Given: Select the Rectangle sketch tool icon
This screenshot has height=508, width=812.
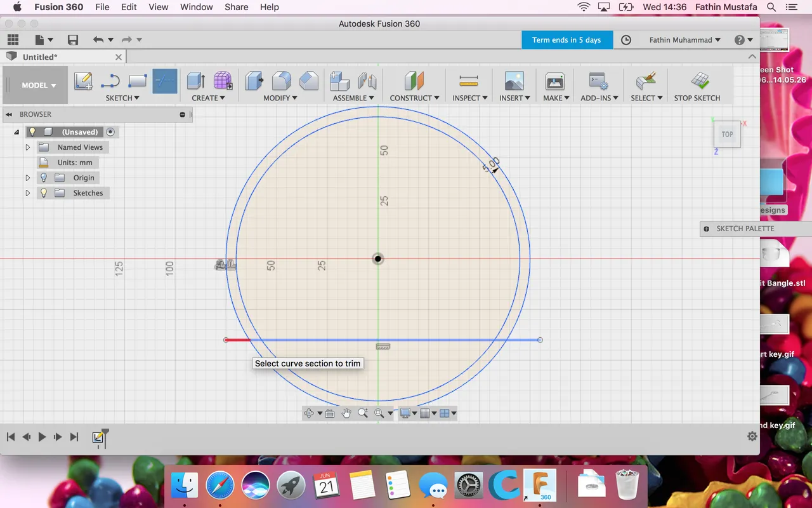Looking at the screenshot, I should [x=138, y=81].
